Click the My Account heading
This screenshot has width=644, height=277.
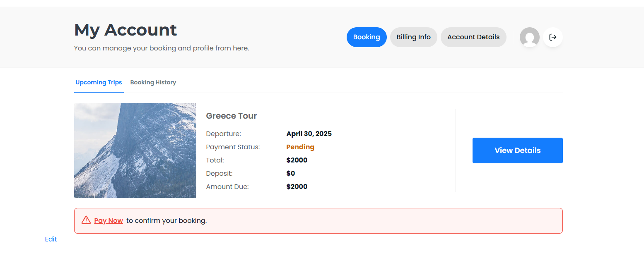click(x=125, y=30)
